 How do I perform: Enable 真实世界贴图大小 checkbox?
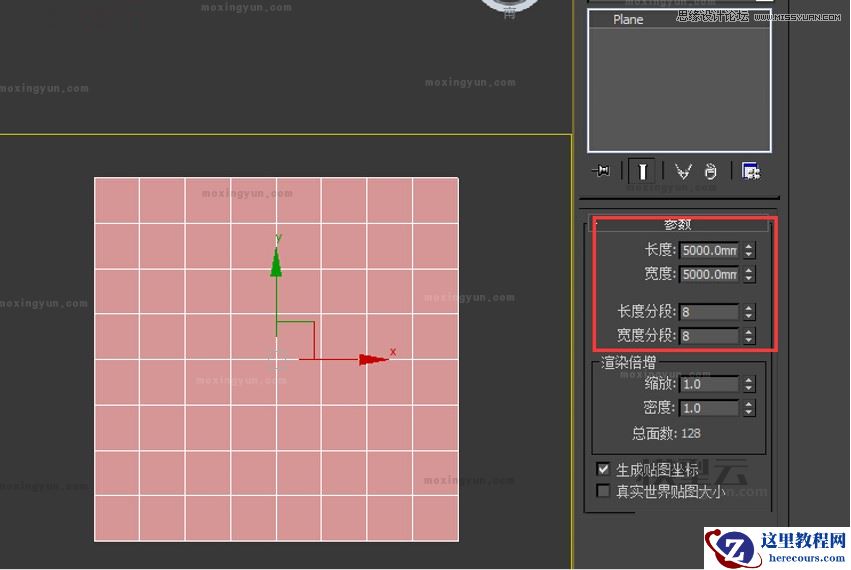603,491
